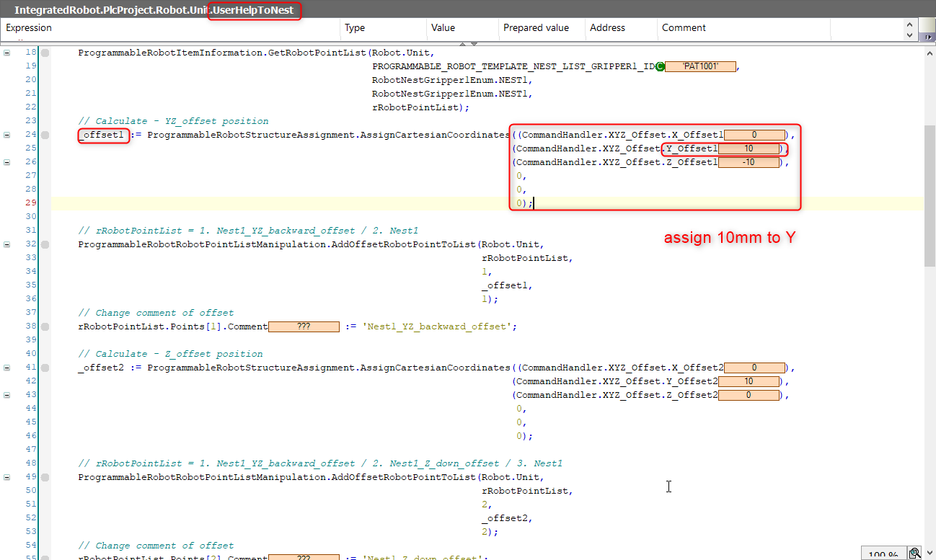This screenshot has height=560, width=936.
Task: Click the Expression column header
Action: (29, 28)
